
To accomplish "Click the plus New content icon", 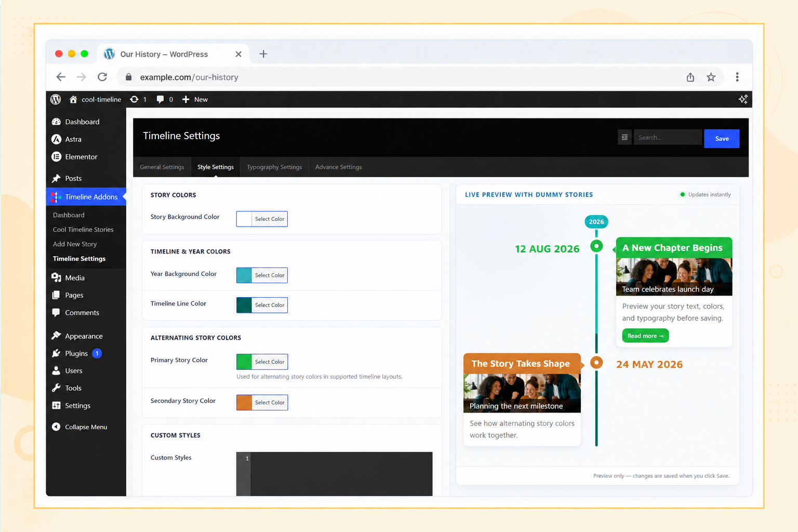I will (x=185, y=99).
